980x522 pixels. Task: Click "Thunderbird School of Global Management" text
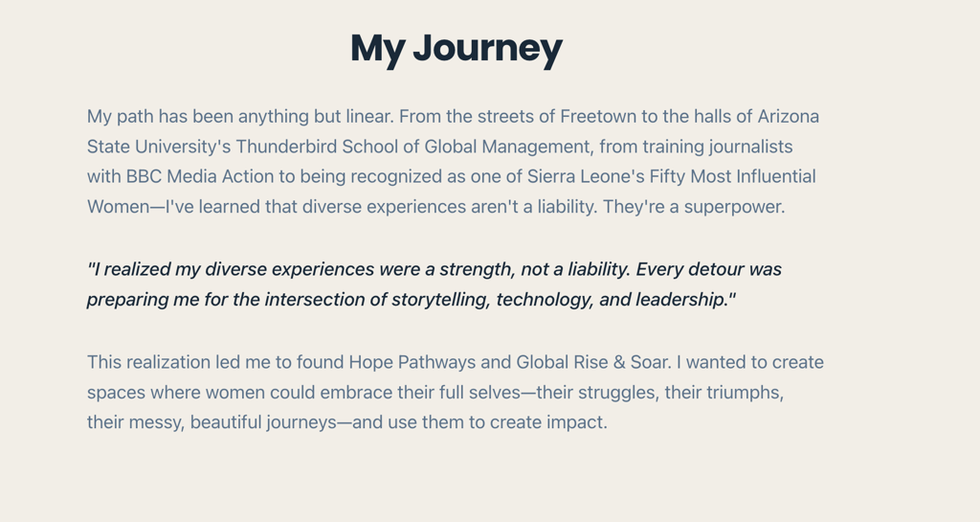[412, 147]
